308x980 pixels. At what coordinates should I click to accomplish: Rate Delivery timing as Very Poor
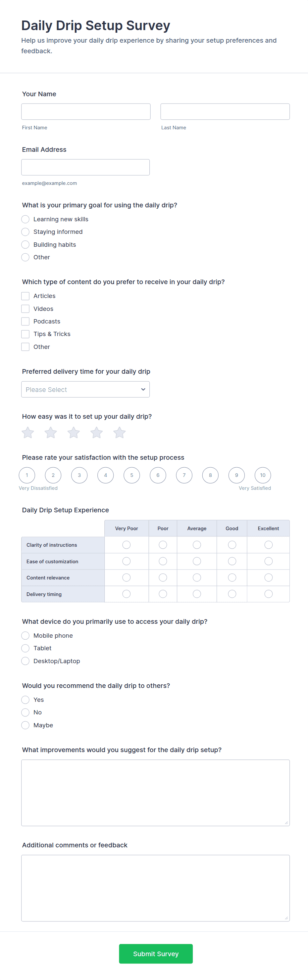(127, 594)
